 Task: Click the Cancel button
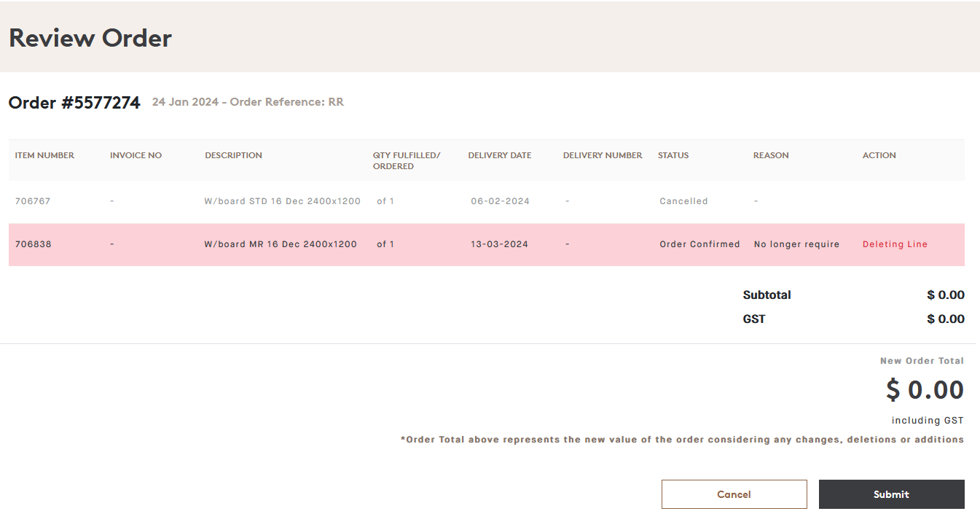point(734,494)
